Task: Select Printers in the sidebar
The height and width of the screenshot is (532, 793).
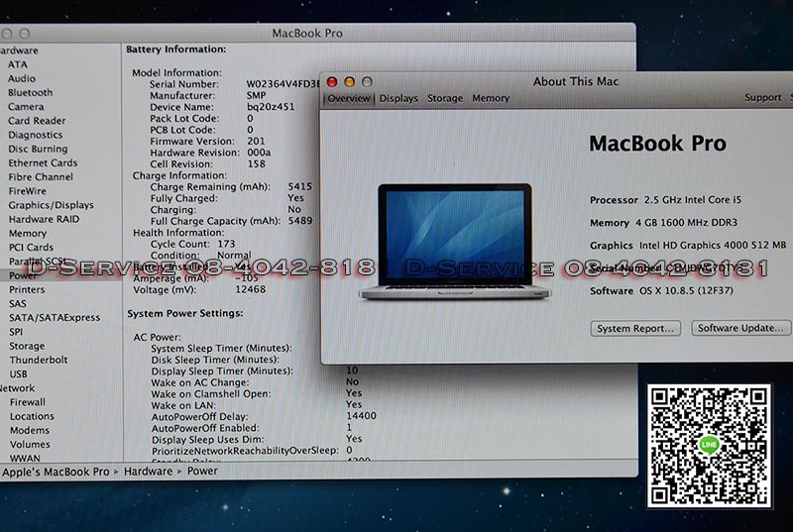Action: 27,290
